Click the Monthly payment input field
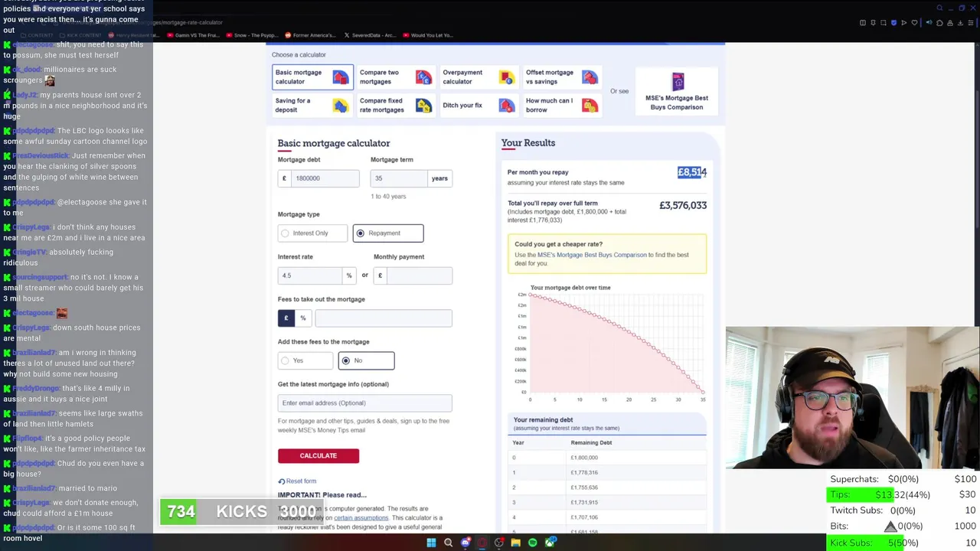 tap(420, 275)
